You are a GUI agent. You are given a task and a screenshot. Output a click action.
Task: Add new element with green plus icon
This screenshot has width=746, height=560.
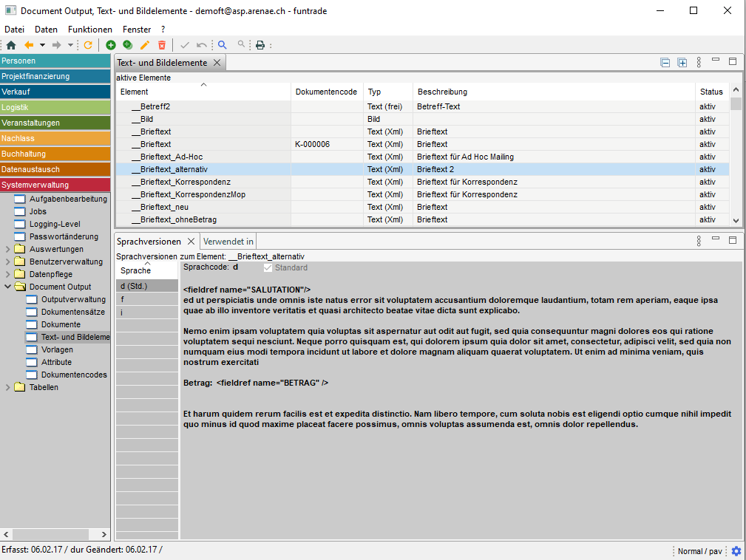pyautogui.click(x=111, y=45)
